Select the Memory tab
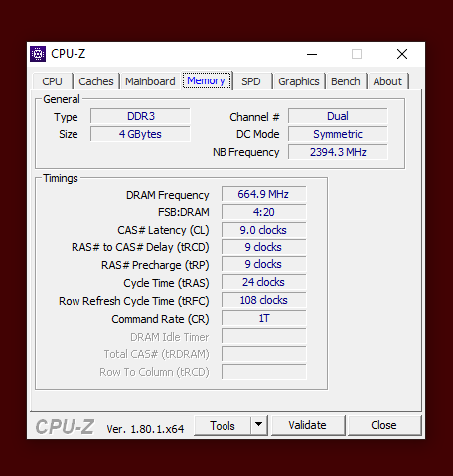The width and height of the screenshot is (453, 476). [x=206, y=80]
